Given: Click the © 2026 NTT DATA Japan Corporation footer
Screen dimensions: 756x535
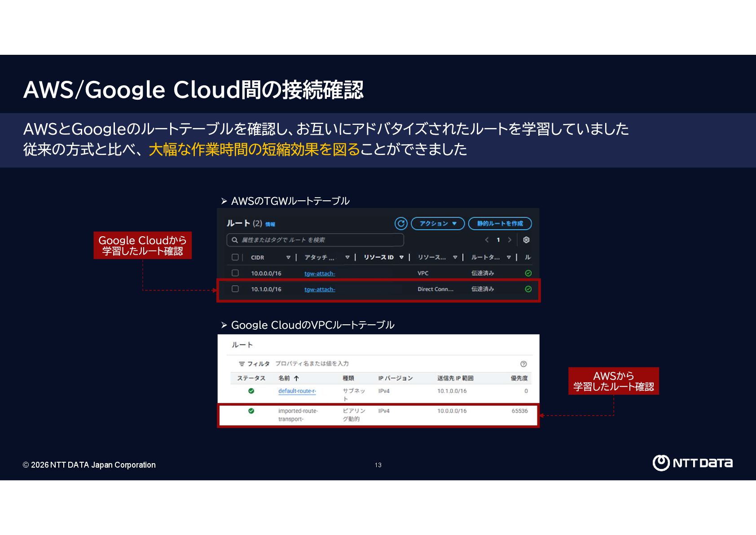Looking at the screenshot, I should point(89,465).
